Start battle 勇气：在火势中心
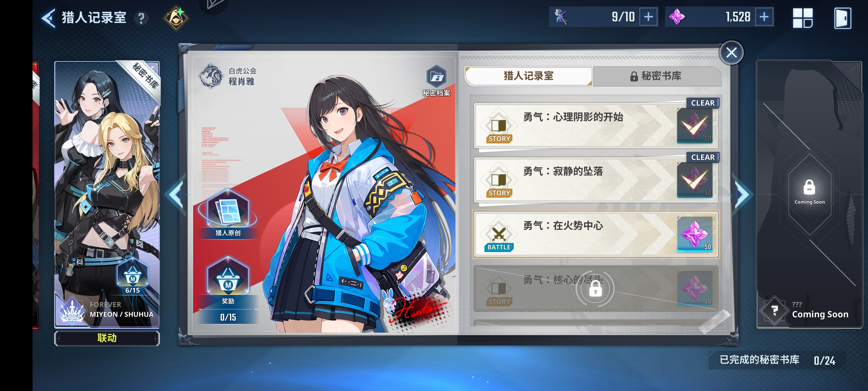 [595, 234]
